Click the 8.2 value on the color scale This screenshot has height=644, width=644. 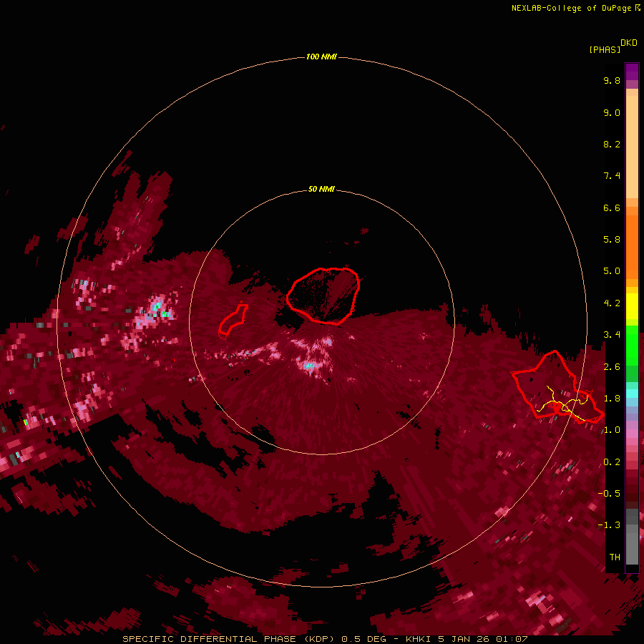612,144
